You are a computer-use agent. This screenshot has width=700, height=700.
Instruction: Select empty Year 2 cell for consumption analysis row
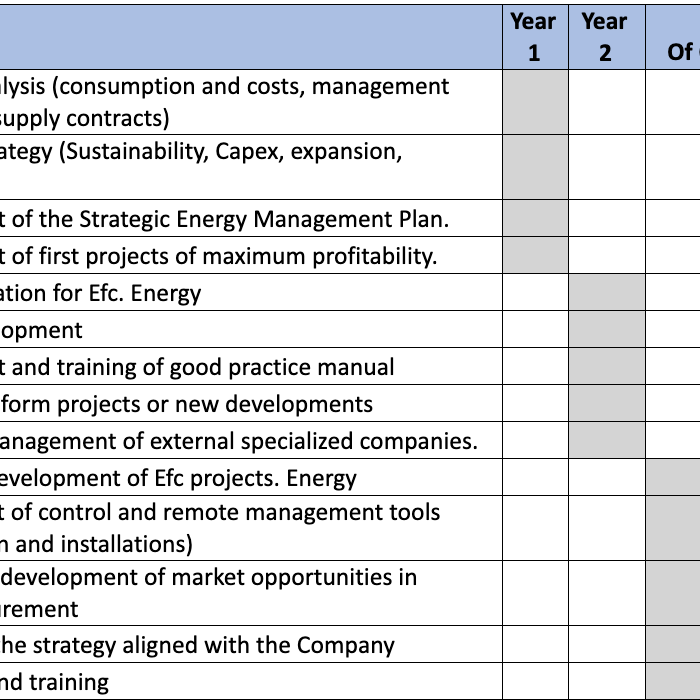tap(607, 102)
